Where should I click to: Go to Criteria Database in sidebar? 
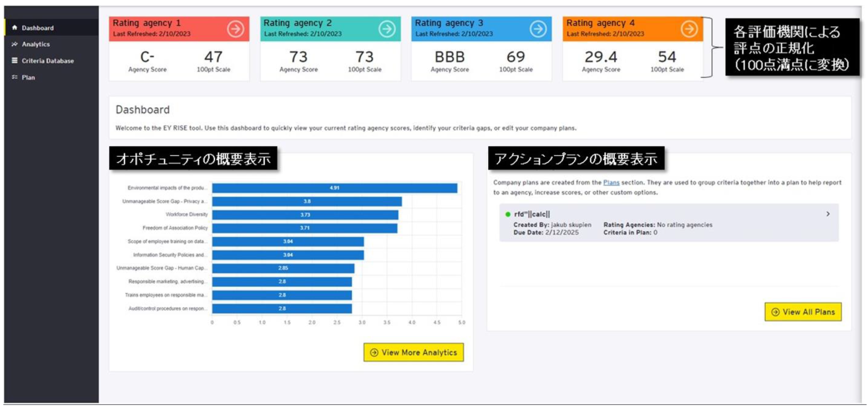click(47, 61)
